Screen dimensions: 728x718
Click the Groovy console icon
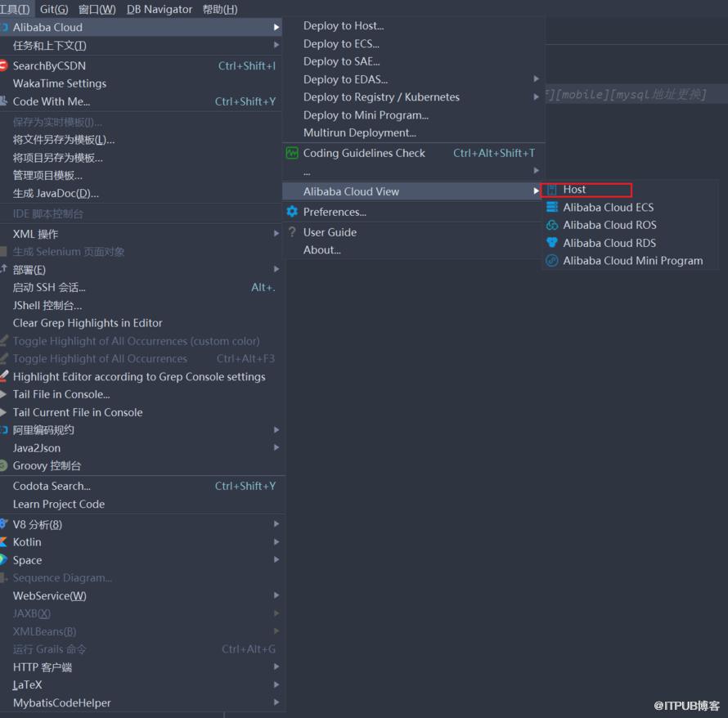[x=3, y=465]
